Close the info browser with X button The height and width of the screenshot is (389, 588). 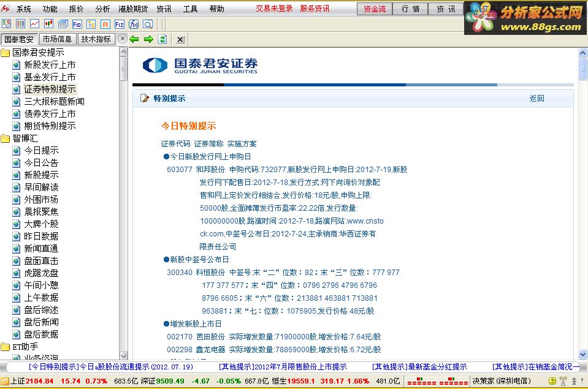(180, 39)
